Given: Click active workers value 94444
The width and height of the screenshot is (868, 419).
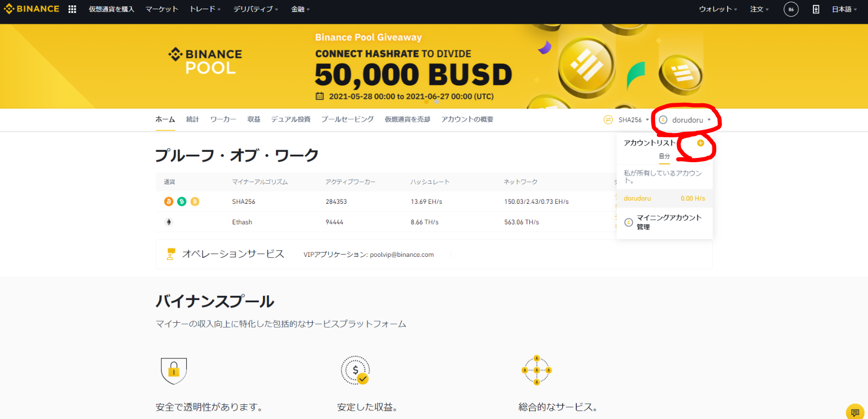Looking at the screenshot, I should (334, 222).
